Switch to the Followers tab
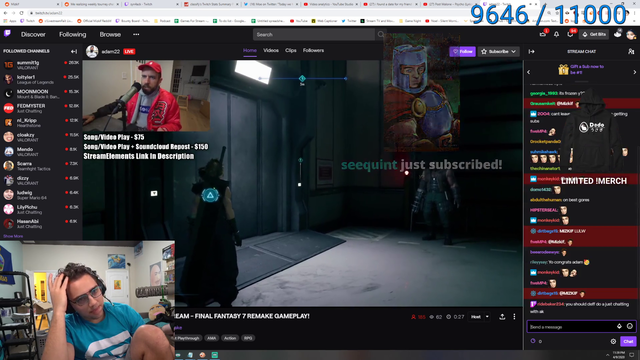This screenshot has height=360, width=640. click(313, 51)
